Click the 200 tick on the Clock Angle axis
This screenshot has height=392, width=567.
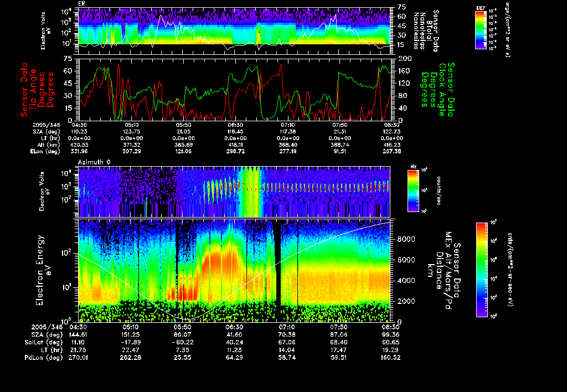click(404, 59)
